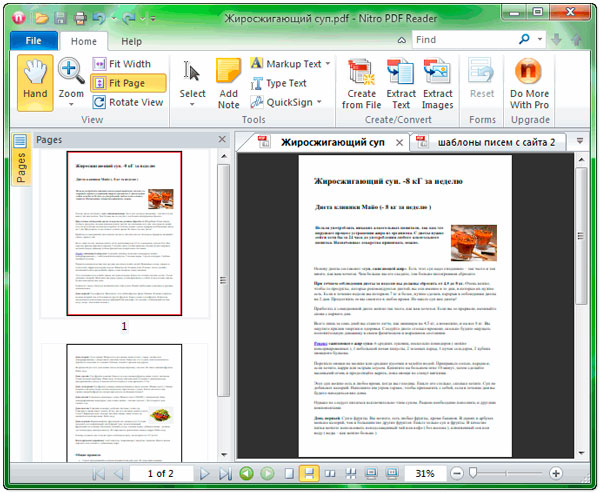Click the Extract Images icon
This screenshot has height=493, width=600.
[438, 82]
